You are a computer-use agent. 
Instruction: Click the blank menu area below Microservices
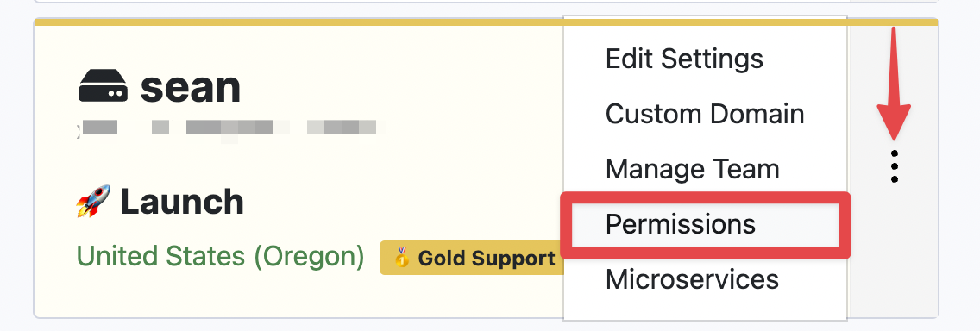click(x=705, y=307)
